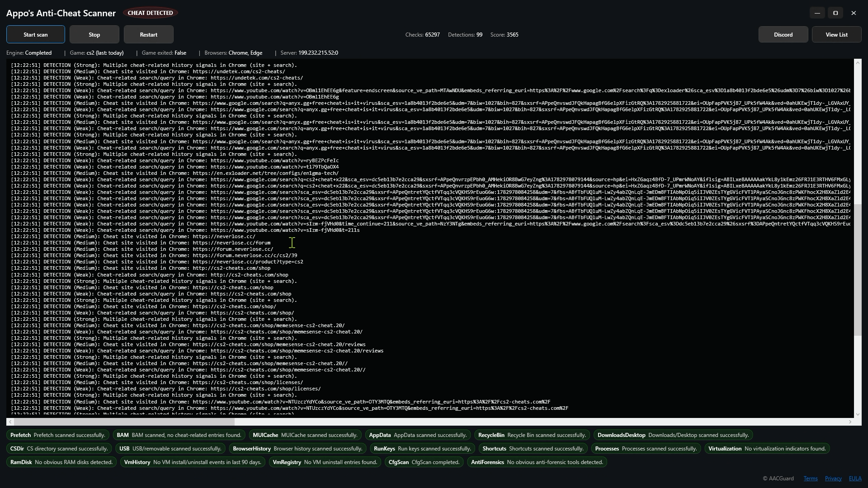Open View List
Viewport: 868px width, 488px height.
tap(836, 35)
